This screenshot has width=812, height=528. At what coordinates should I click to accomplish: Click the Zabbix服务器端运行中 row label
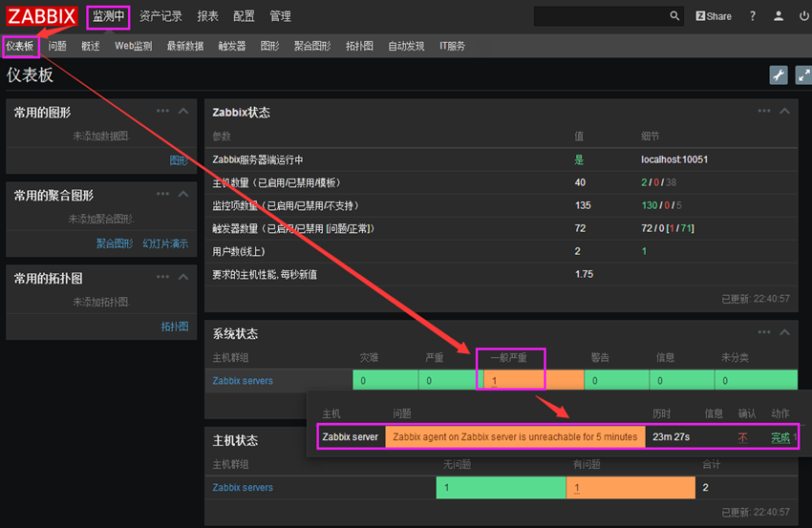pyautogui.click(x=258, y=159)
